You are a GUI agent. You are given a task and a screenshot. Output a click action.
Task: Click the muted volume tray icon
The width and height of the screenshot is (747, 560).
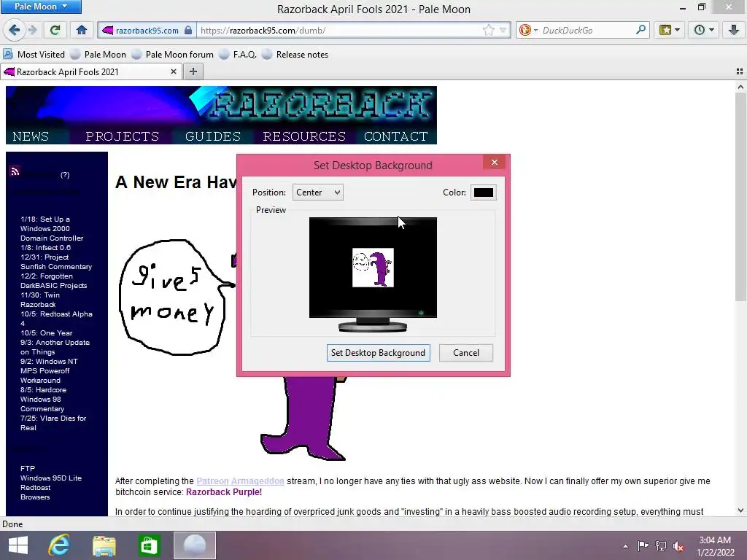pyautogui.click(x=678, y=545)
